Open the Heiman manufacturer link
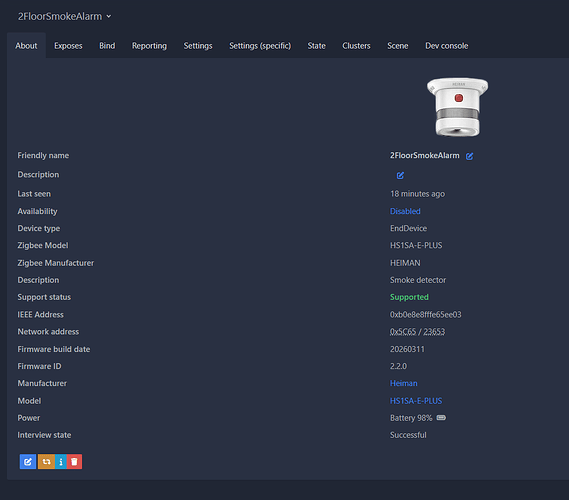Viewport: 569px width, 500px height. 404,383
